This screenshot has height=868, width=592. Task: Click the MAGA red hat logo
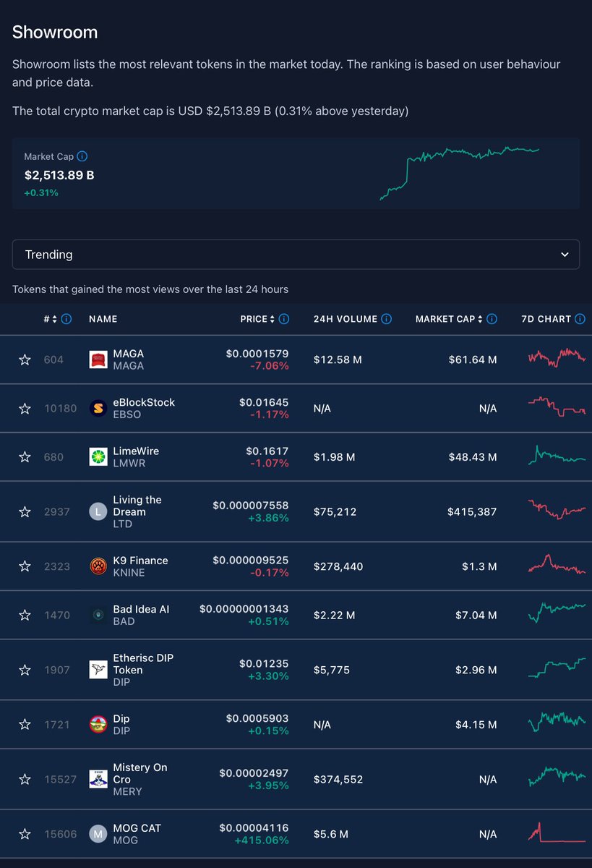pyautogui.click(x=98, y=359)
